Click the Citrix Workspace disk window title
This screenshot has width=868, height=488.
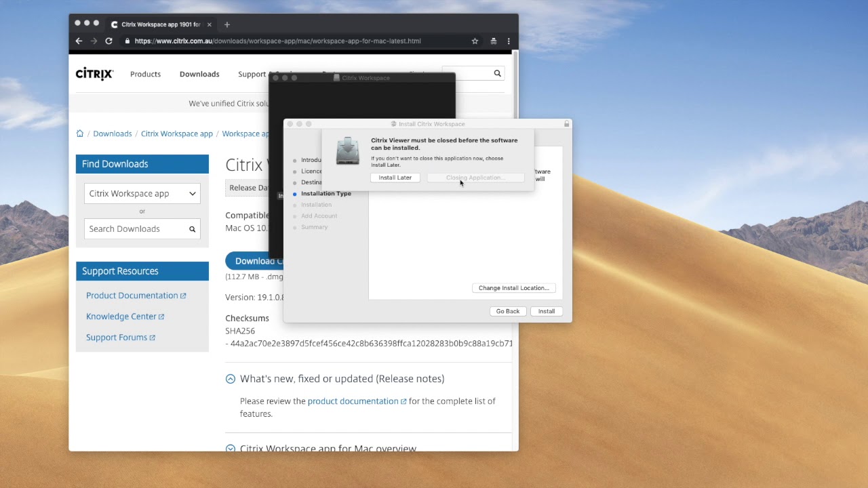click(x=366, y=78)
